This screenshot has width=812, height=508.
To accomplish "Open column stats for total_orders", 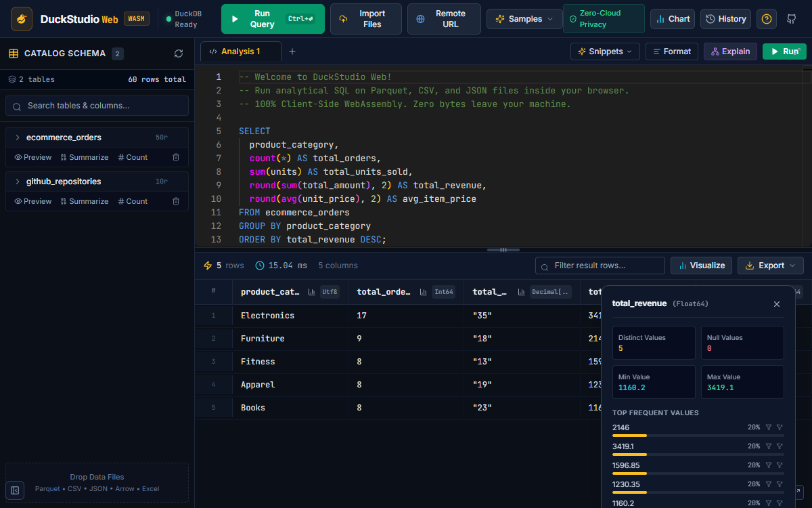I will [424, 292].
